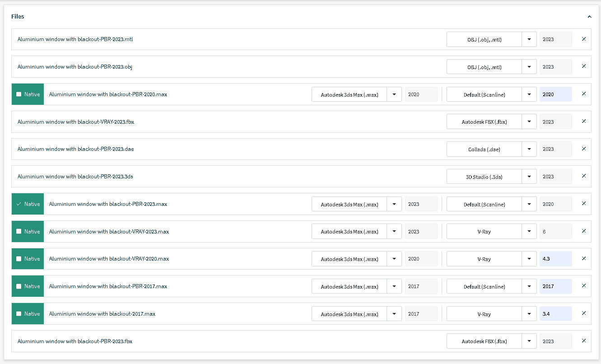Remove the blackout-2017.max file row

click(584, 313)
